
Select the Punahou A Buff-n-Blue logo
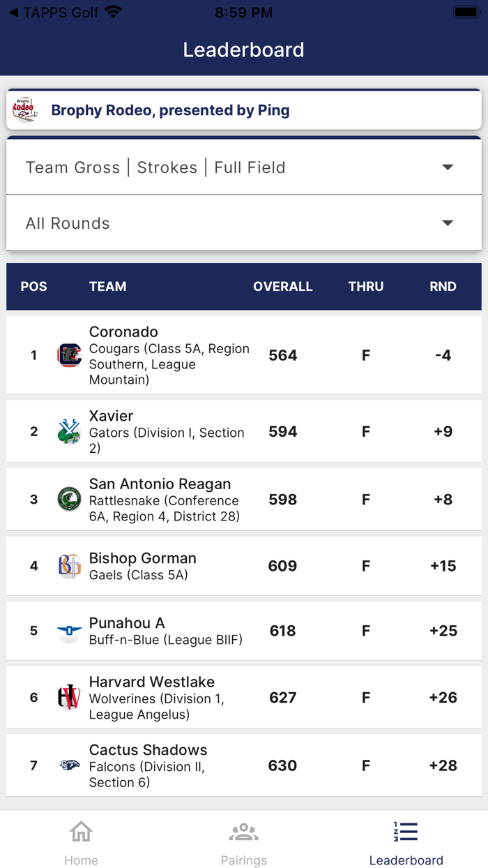(69, 631)
